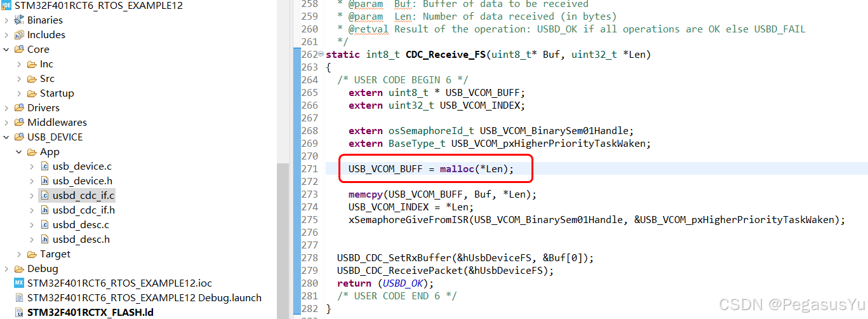Click the Middlewares folder icon
The image size is (868, 319).
pos(19,123)
